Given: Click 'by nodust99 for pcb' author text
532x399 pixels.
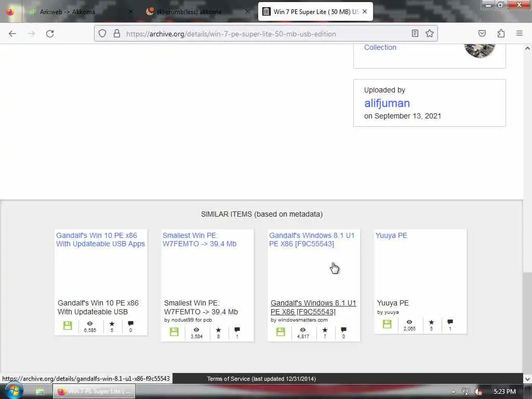Looking at the screenshot, I should pos(188,320).
